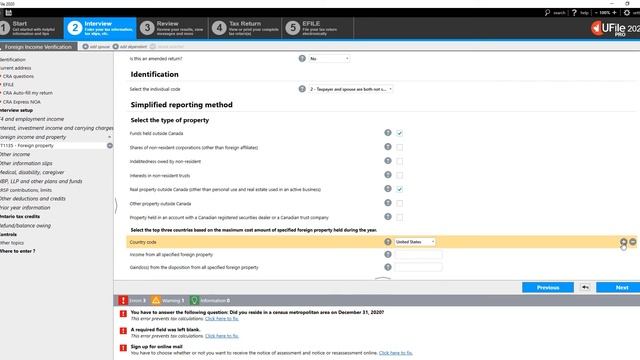Zoom out with the minus icon
The width and height of the screenshot is (640, 360).
click(596, 13)
